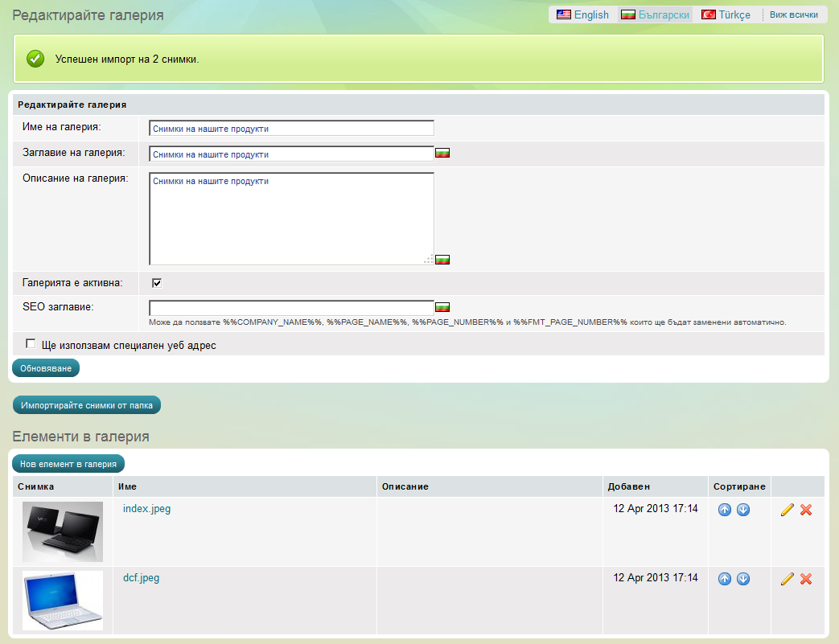Delete index.jpeg using the red X icon

pos(806,510)
